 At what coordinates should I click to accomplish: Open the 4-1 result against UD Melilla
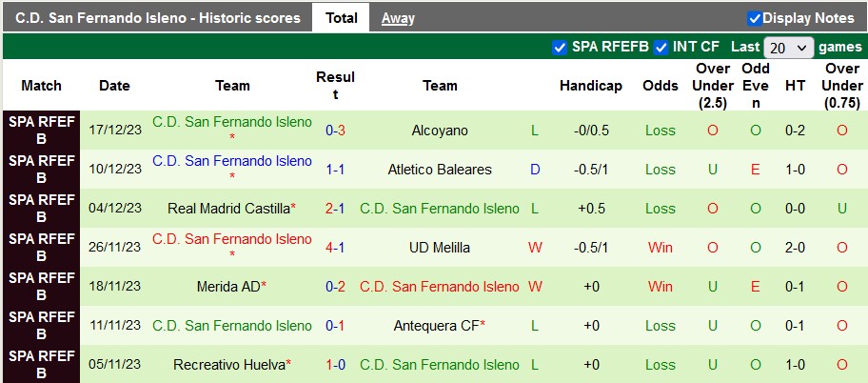point(335,248)
